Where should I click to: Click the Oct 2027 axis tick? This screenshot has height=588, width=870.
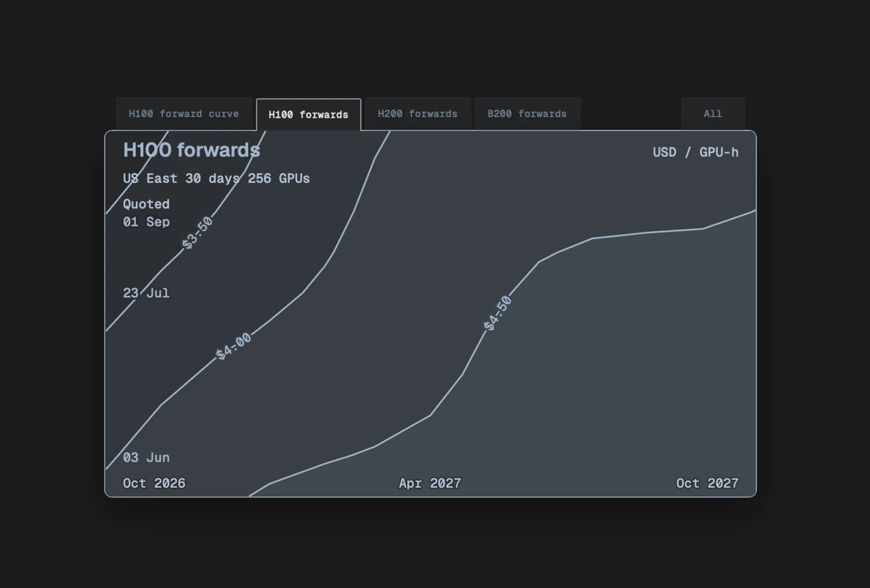[x=707, y=483]
